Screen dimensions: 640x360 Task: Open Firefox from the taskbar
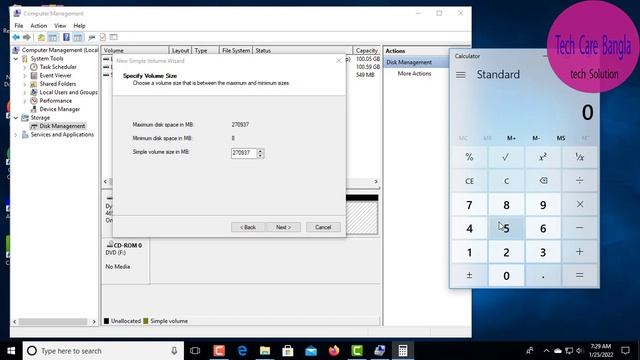click(x=334, y=351)
